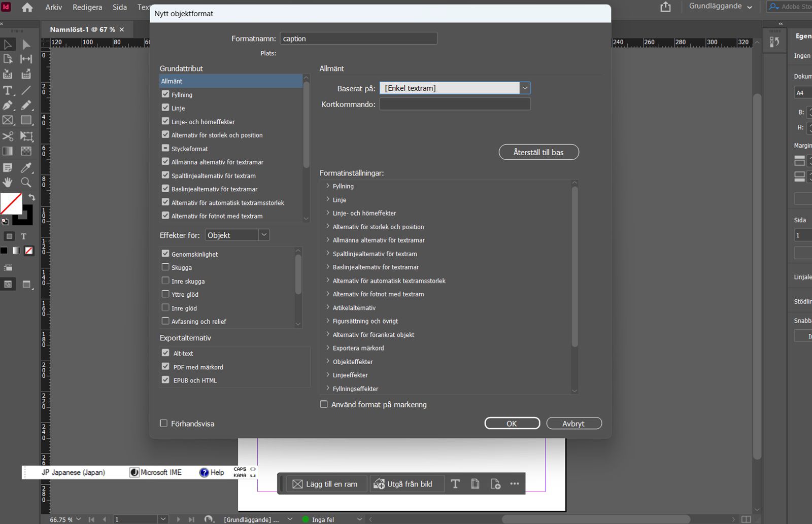This screenshot has height=524, width=812.
Task: Select the Gap tool
Action: (x=26, y=59)
